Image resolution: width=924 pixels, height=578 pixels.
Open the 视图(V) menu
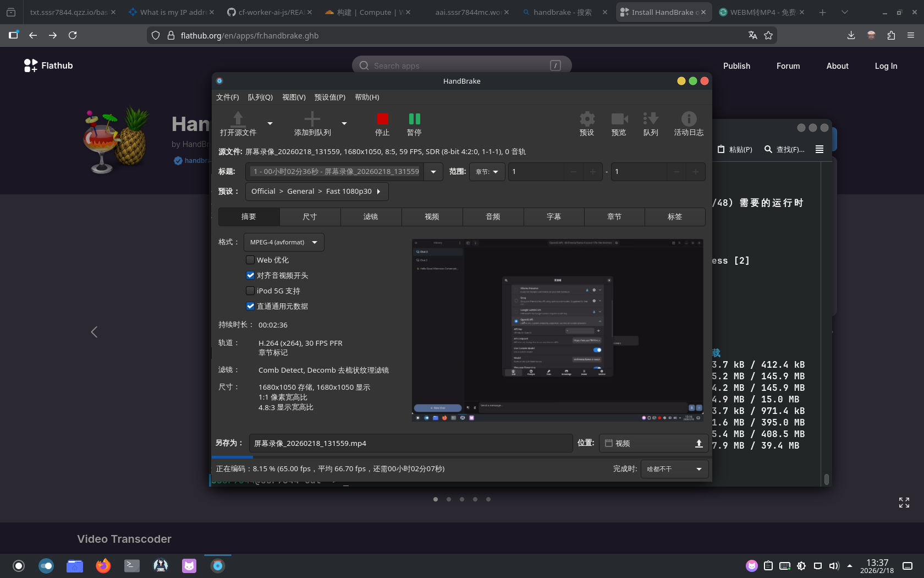coord(294,97)
